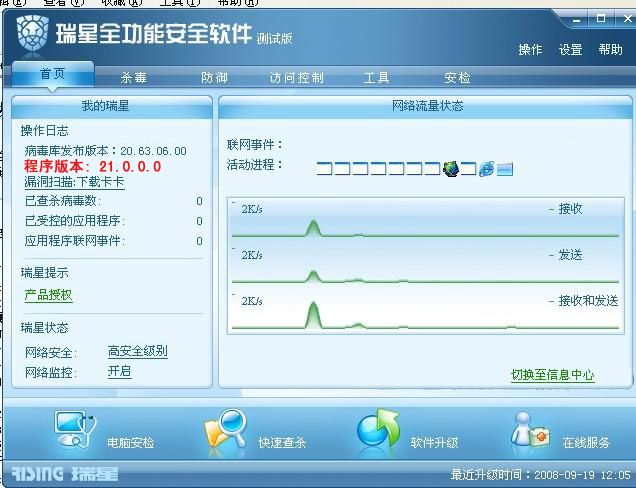Click the last blue window process icon
This screenshot has height=488, width=636.
(x=505, y=169)
